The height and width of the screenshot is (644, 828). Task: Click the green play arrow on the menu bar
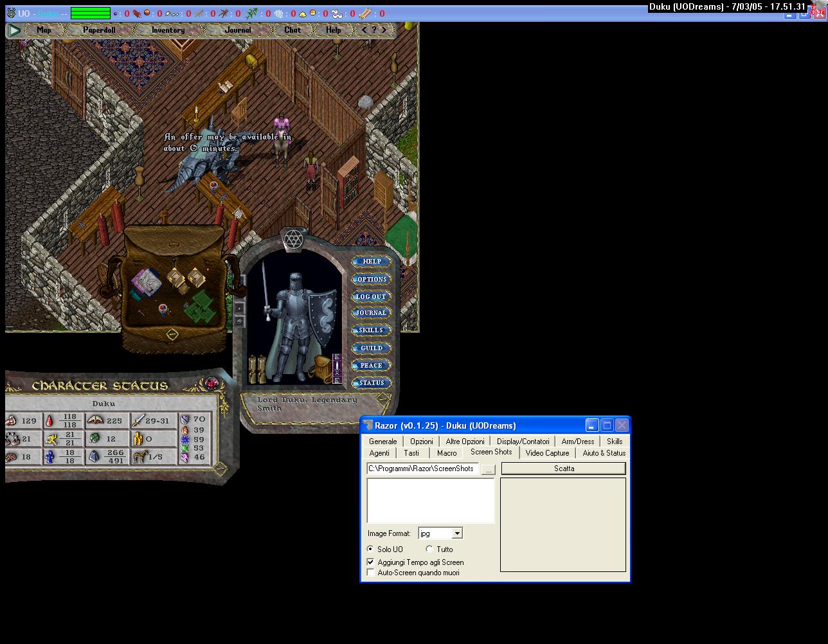tap(14, 30)
